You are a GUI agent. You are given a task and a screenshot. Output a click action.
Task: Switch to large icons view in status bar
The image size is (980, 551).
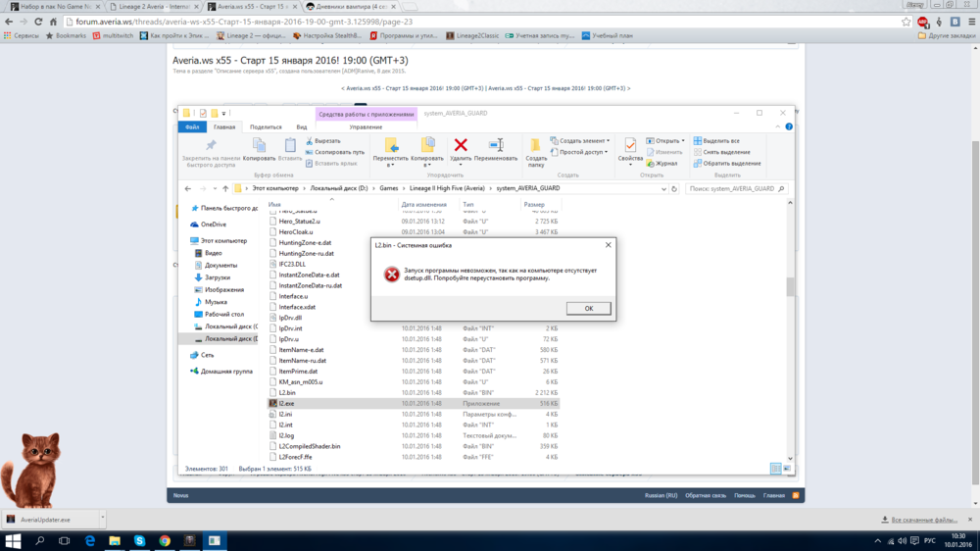click(786, 469)
